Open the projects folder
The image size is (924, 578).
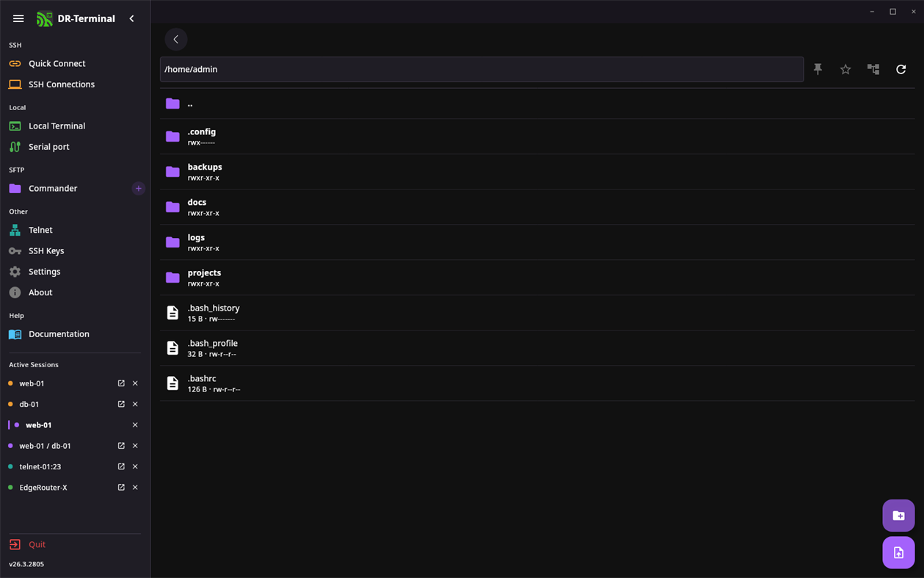(537, 278)
